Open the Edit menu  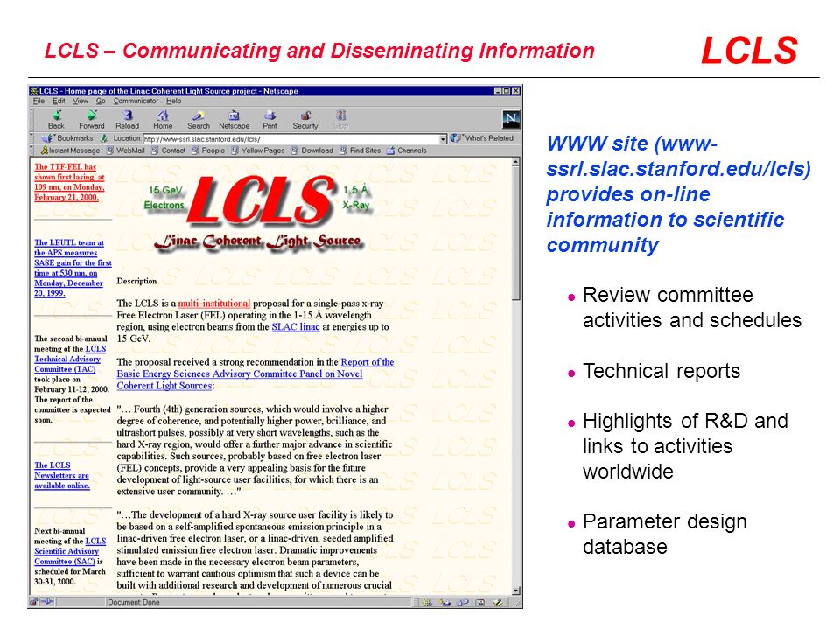(x=59, y=101)
